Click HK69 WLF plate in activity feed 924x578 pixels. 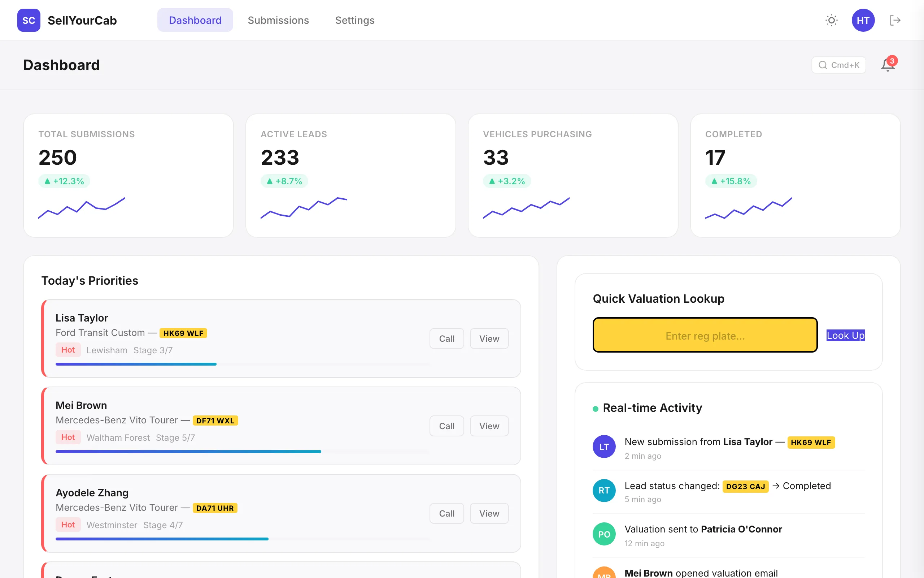tap(811, 442)
